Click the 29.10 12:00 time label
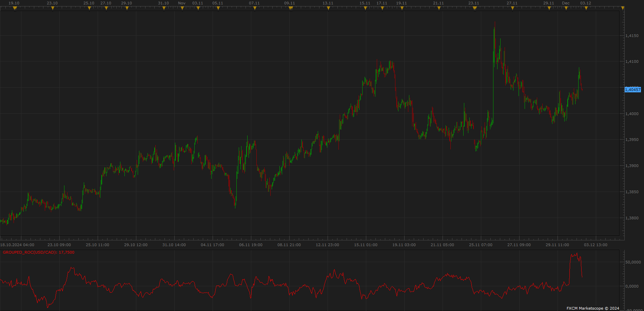 (136, 245)
